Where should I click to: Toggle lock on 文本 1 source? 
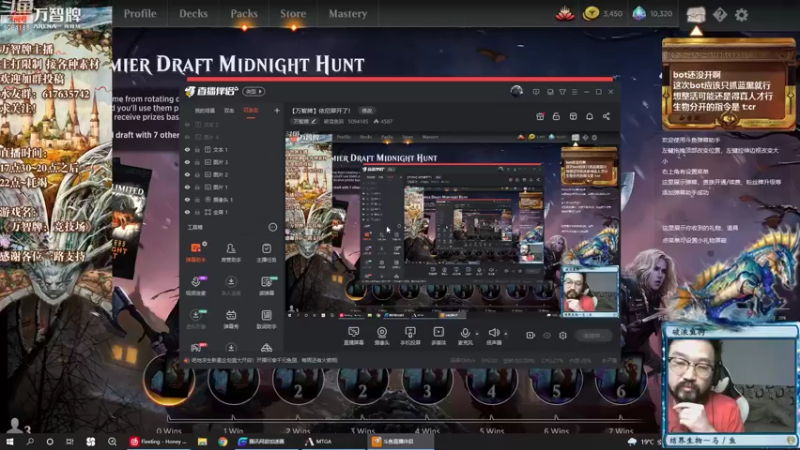coord(197,149)
